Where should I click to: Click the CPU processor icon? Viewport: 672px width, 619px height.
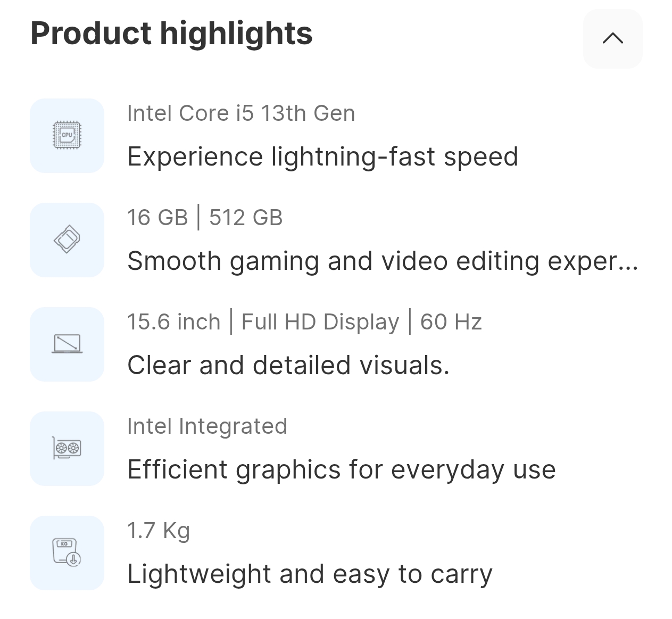click(67, 135)
